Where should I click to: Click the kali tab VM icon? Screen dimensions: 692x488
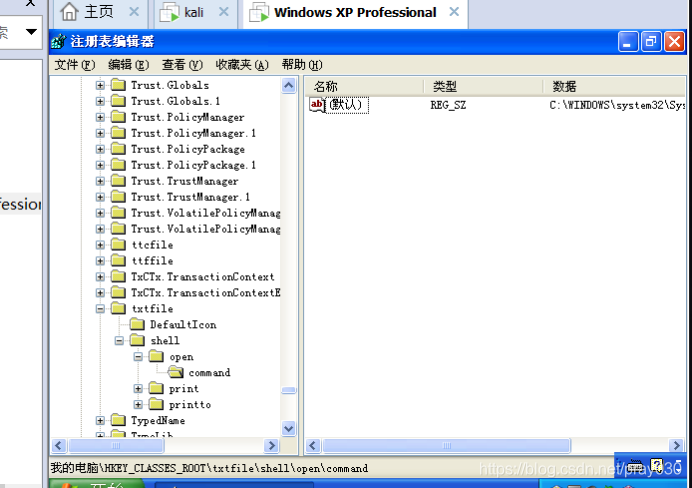click(169, 12)
